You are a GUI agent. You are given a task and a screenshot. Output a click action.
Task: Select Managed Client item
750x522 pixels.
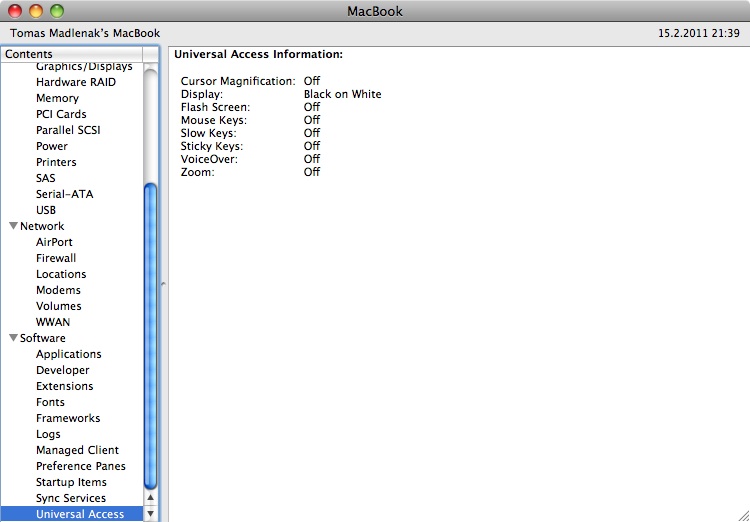[77, 450]
